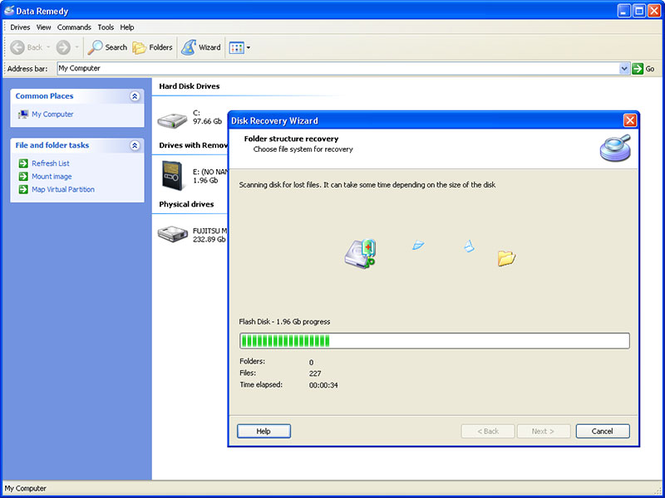The image size is (665, 498).
Task: Click the Mount image link
Action: pyautogui.click(x=52, y=176)
